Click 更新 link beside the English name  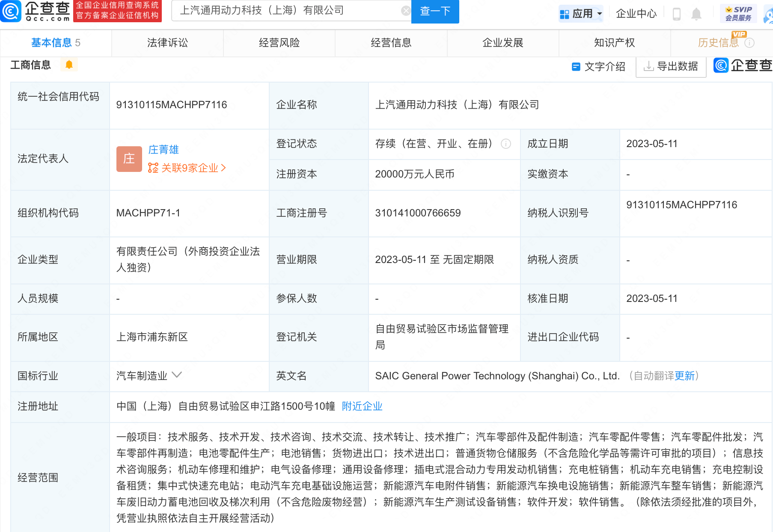[684, 376]
